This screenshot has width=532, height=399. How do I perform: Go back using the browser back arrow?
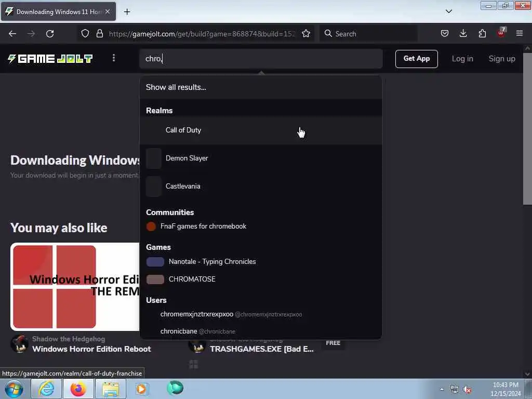pos(12,34)
